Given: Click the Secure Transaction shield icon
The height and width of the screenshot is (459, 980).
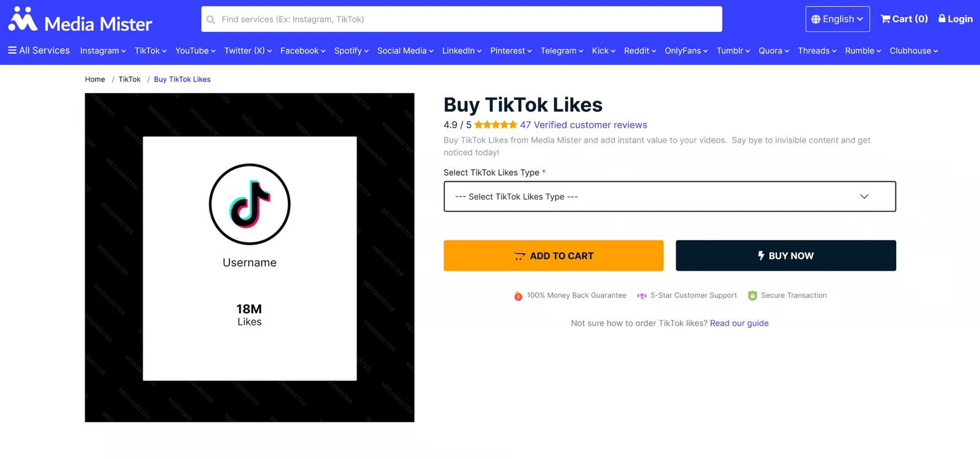Looking at the screenshot, I should [x=753, y=296].
